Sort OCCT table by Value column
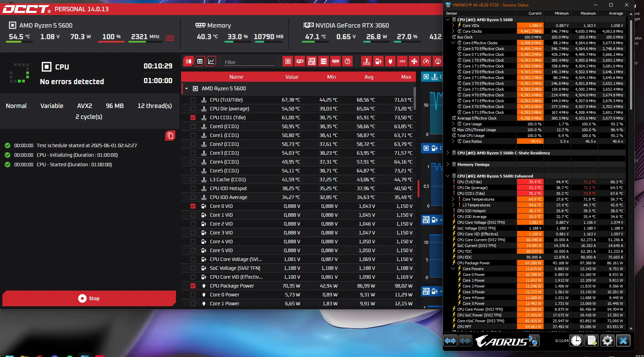 [292, 77]
